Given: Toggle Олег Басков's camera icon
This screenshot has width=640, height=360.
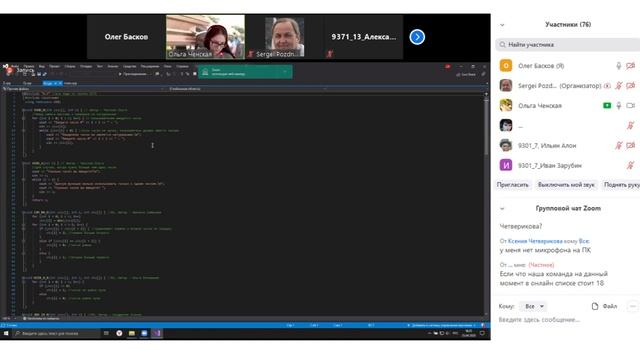Looking at the screenshot, I should click(631, 66).
